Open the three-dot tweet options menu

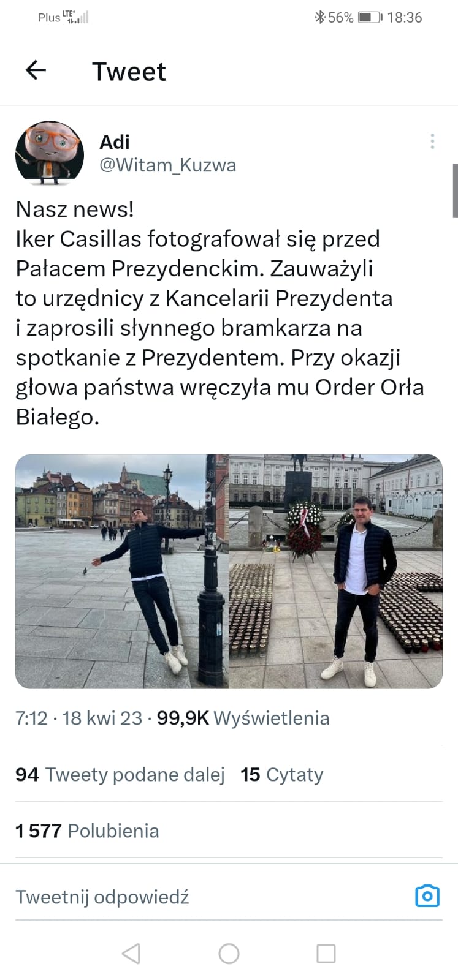pyautogui.click(x=432, y=141)
